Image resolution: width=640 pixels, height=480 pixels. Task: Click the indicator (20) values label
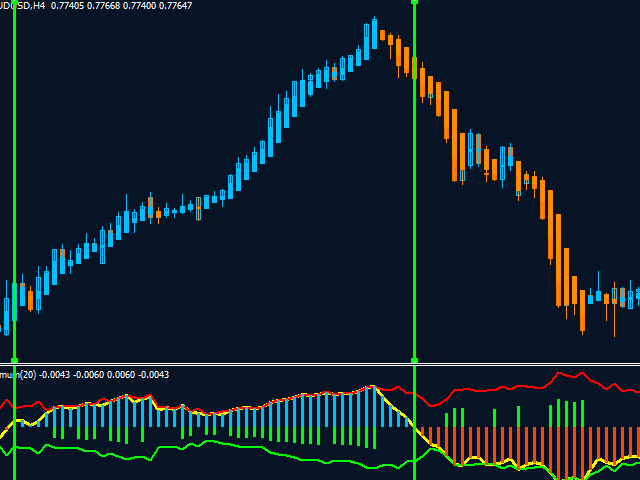coord(84,375)
